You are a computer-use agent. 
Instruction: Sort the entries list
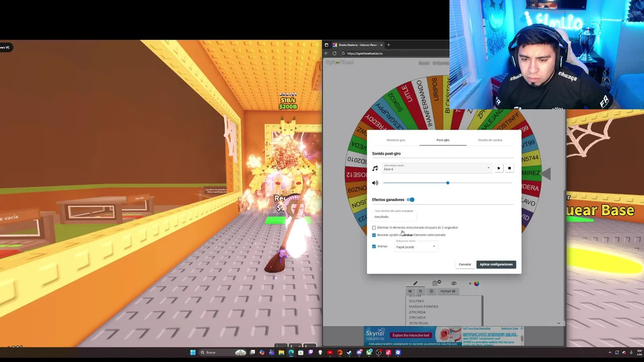(420, 291)
